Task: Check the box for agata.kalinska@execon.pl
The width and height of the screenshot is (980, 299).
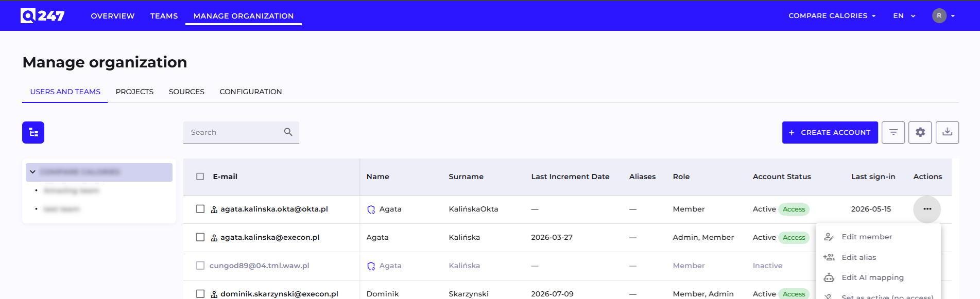Action: pyautogui.click(x=200, y=237)
